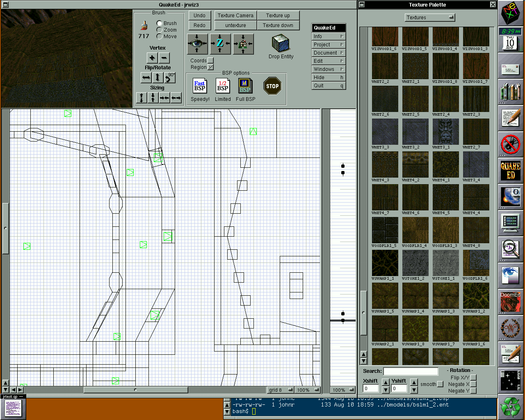Screen dimensions: 525x420
Task: Start a Limited half BSP build
Action: (223, 86)
